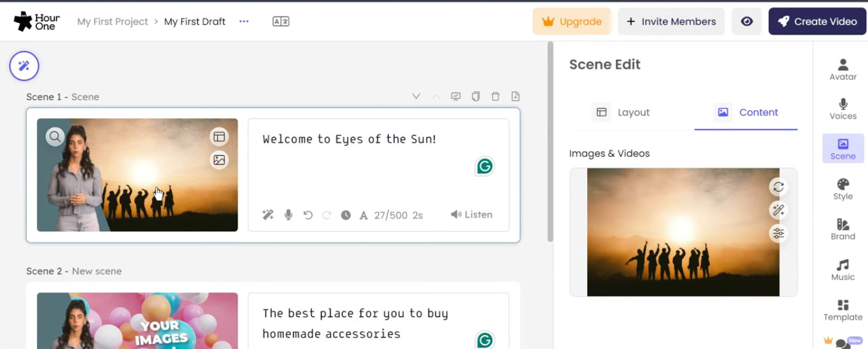The width and height of the screenshot is (868, 349).
Task: Open the translate language selector icon
Action: (x=281, y=22)
